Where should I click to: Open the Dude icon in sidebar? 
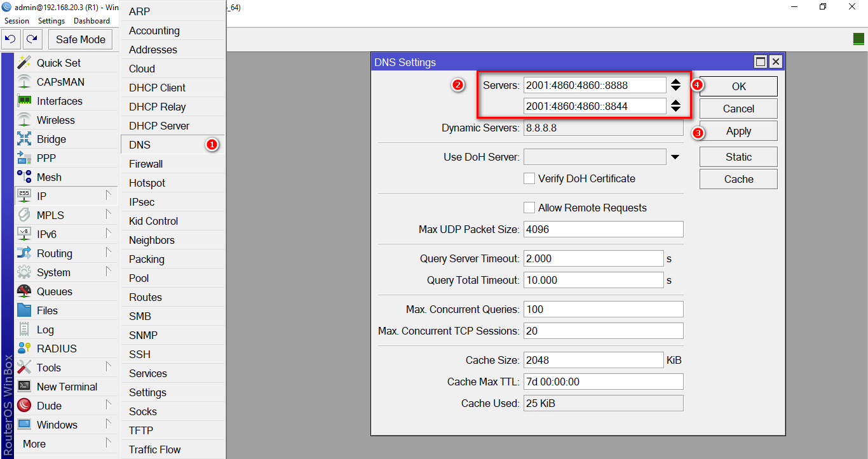[24, 406]
